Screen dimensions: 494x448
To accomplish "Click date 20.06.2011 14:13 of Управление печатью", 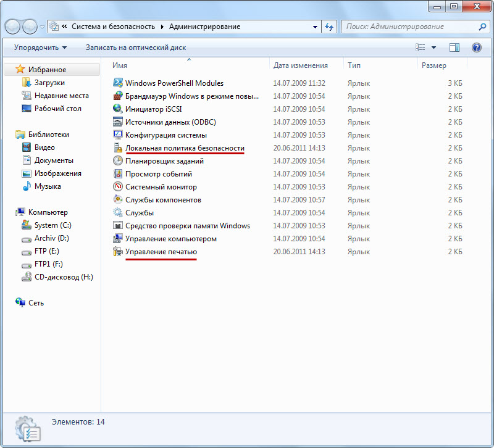I will (x=299, y=252).
